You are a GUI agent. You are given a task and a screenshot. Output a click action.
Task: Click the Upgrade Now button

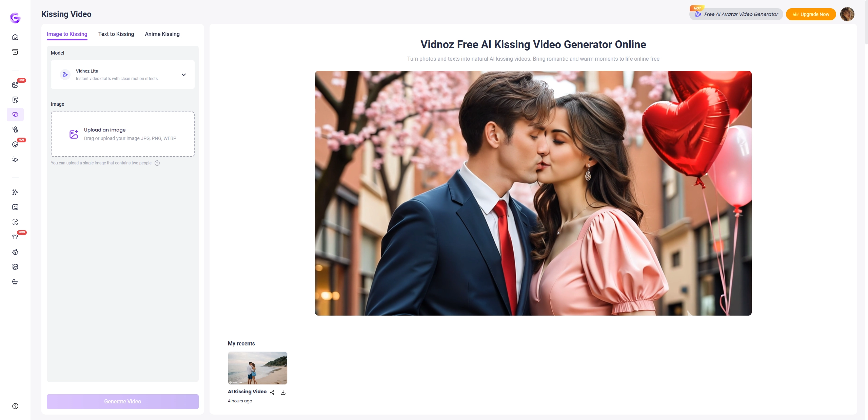pos(811,14)
